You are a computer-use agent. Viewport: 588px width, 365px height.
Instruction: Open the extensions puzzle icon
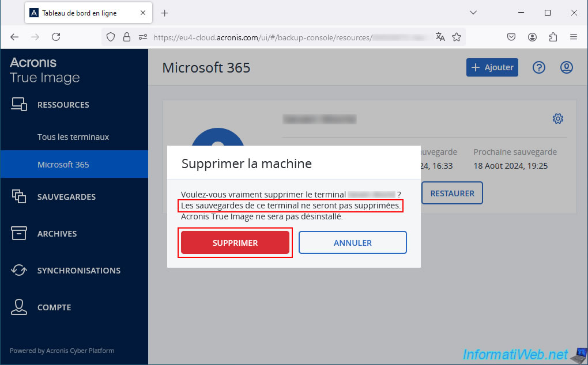tap(553, 37)
